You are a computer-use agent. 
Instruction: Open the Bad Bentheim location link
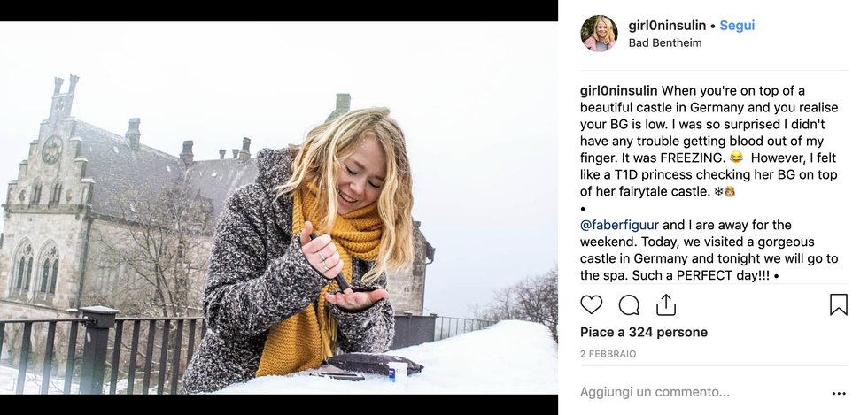[x=664, y=42]
